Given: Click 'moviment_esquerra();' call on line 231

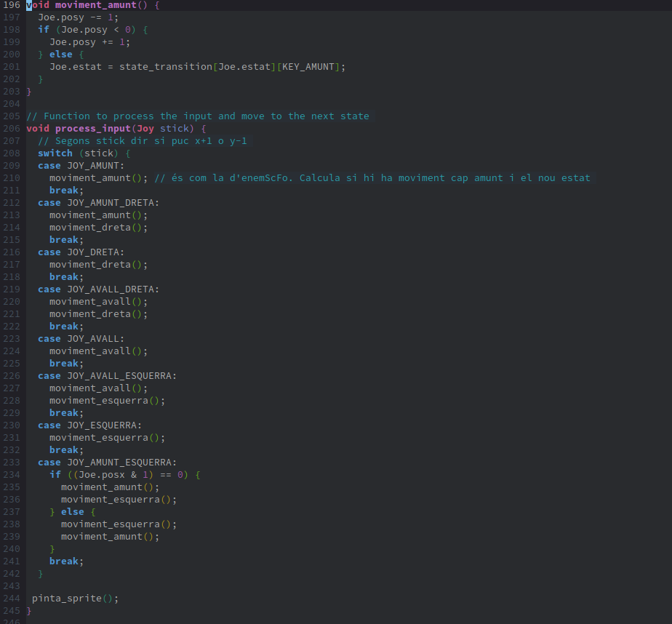Looking at the screenshot, I should 107,438.
